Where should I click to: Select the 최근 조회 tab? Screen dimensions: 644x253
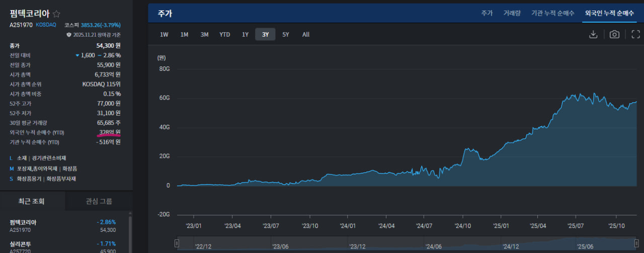pos(32,201)
